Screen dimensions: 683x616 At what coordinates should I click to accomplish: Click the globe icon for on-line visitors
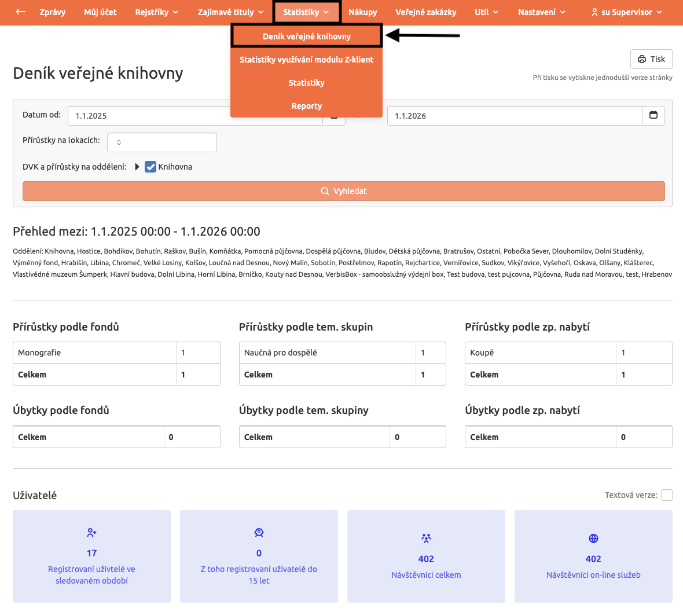(593, 538)
